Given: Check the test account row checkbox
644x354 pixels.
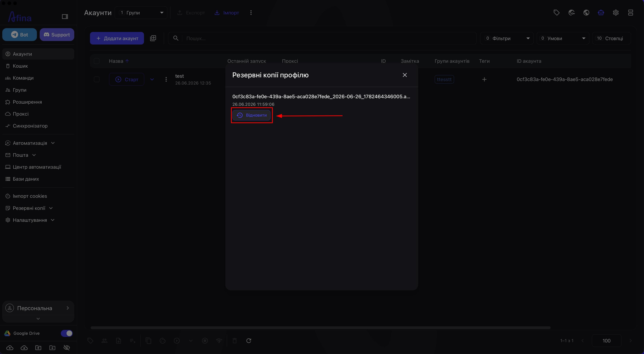Looking at the screenshot, I should (x=97, y=79).
